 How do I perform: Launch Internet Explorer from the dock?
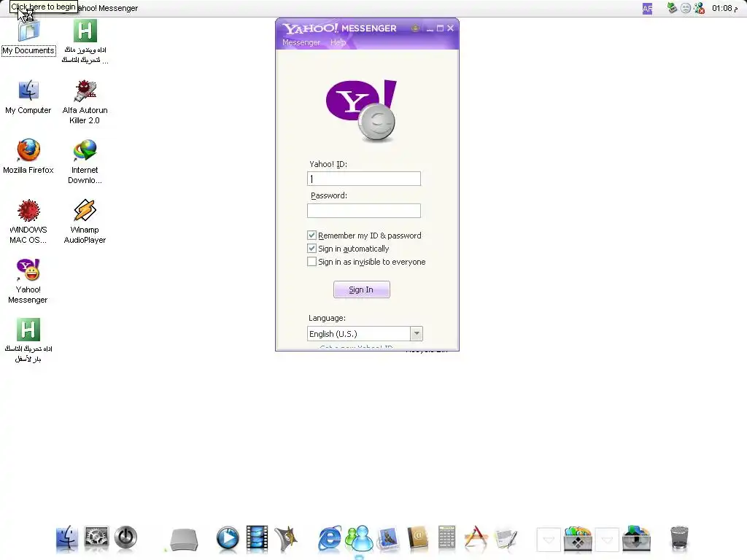[330, 539]
